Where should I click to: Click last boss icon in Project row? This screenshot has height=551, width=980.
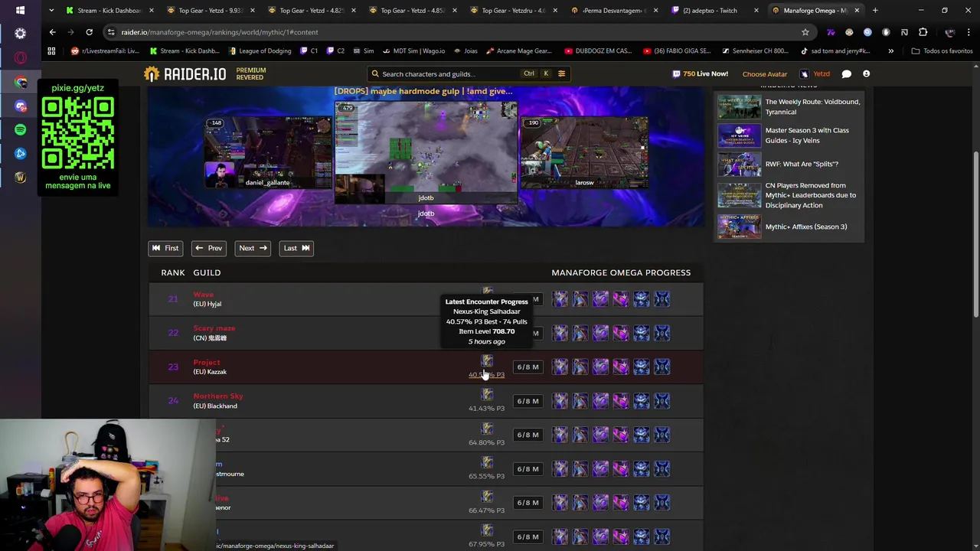(x=661, y=367)
